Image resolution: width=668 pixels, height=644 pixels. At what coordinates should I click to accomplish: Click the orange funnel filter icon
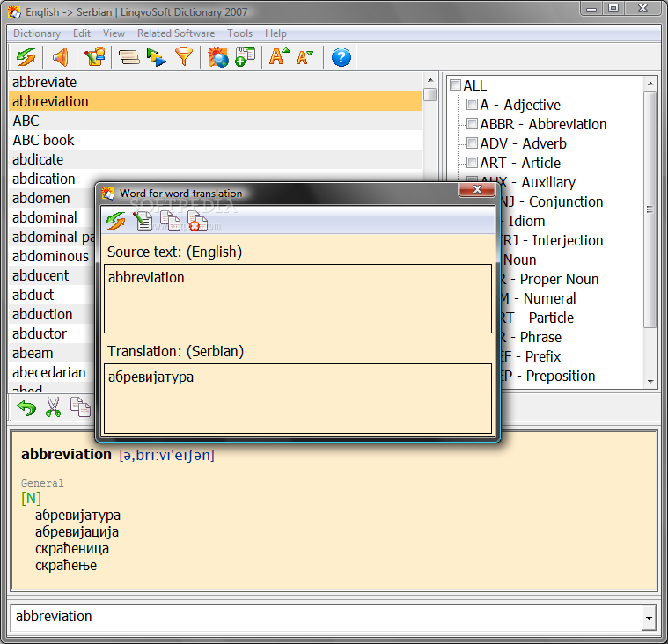point(184,57)
